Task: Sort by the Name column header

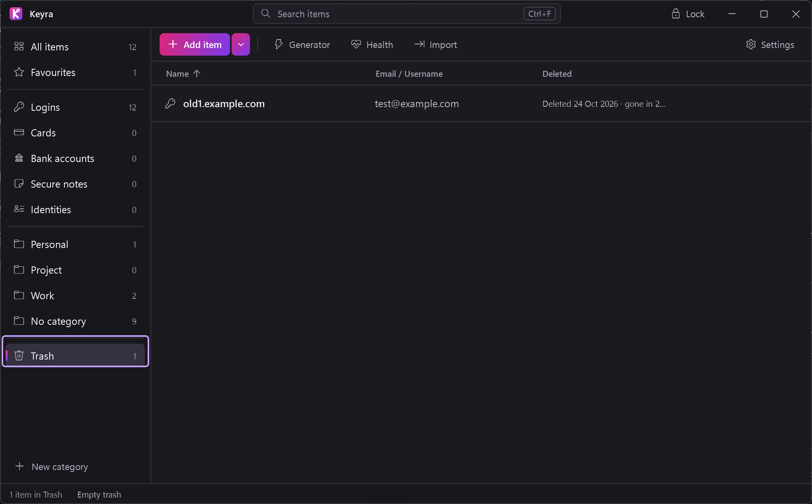Action: [x=183, y=74]
